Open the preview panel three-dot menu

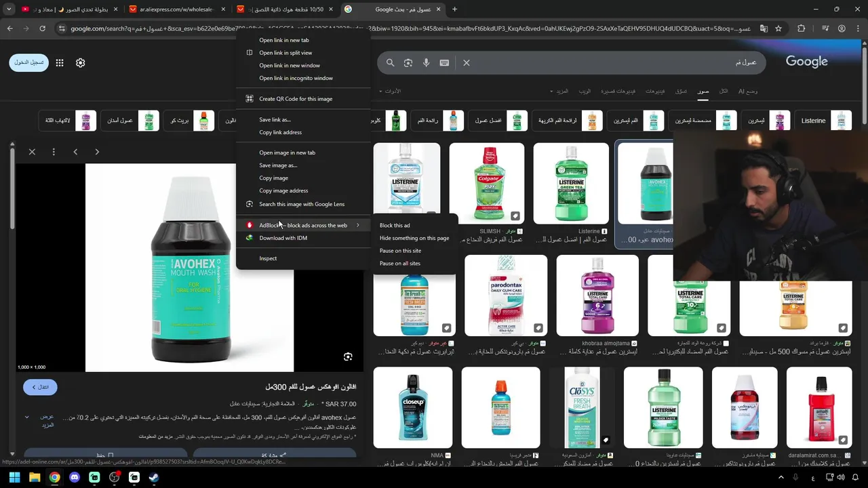(x=54, y=152)
